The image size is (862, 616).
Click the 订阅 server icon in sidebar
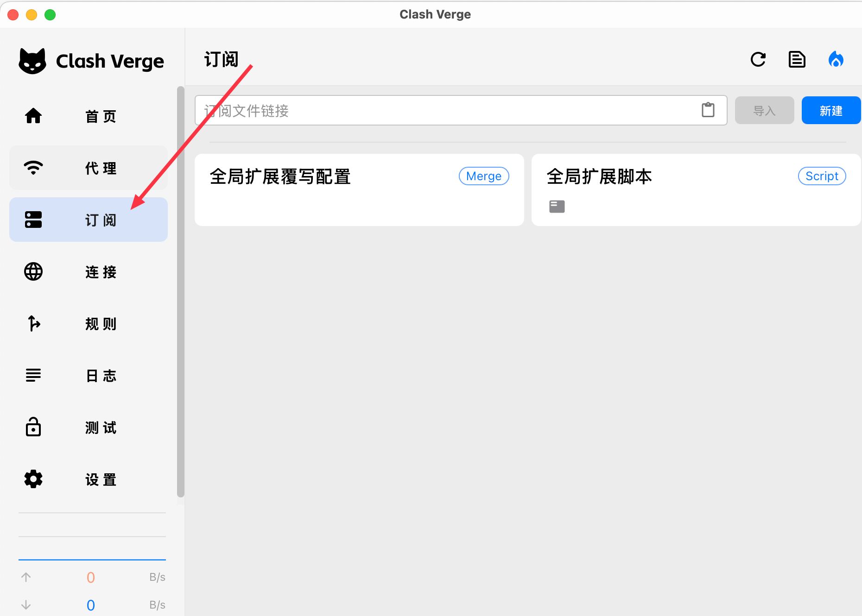(x=33, y=220)
